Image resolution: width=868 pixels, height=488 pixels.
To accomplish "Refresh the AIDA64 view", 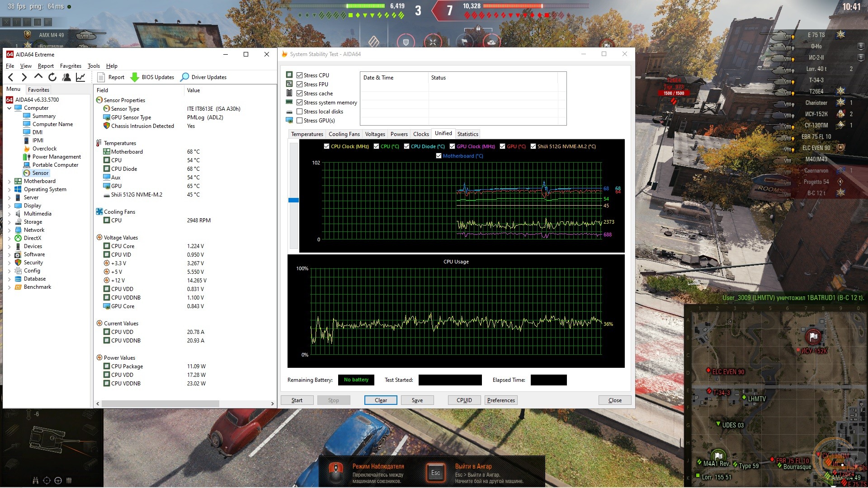I will coord(52,77).
